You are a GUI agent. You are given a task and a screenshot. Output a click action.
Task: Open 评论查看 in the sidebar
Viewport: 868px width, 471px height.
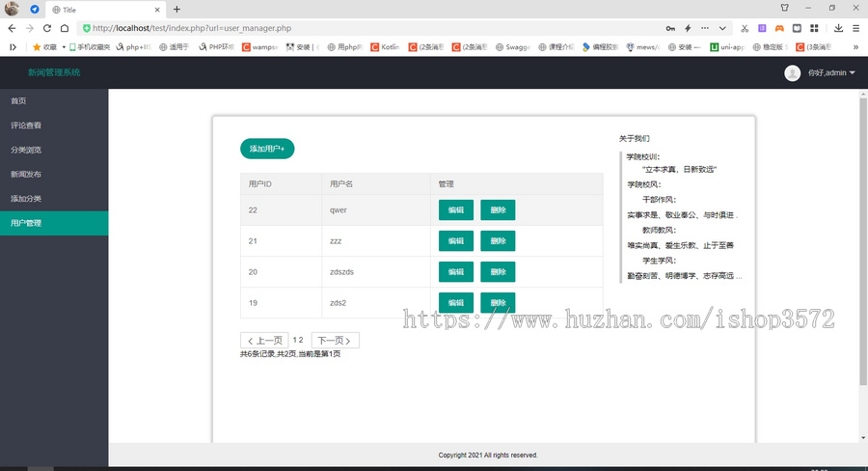point(54,125)
